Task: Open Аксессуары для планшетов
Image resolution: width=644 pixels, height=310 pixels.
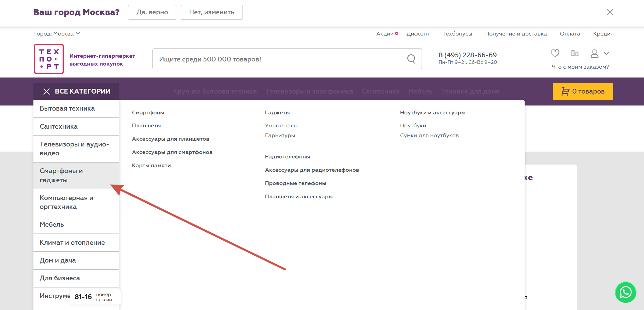Action: tap(171, 139)
